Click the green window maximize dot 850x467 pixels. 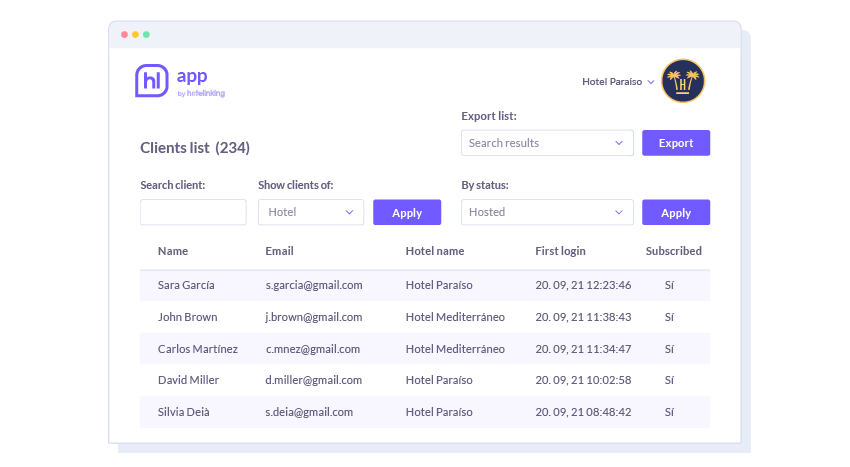pos(146,35)
